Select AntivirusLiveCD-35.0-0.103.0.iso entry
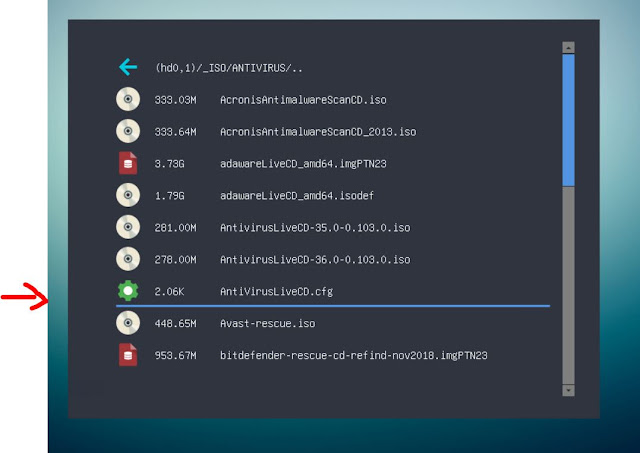Screen dimensions: 640x453 tap(315, 227)
